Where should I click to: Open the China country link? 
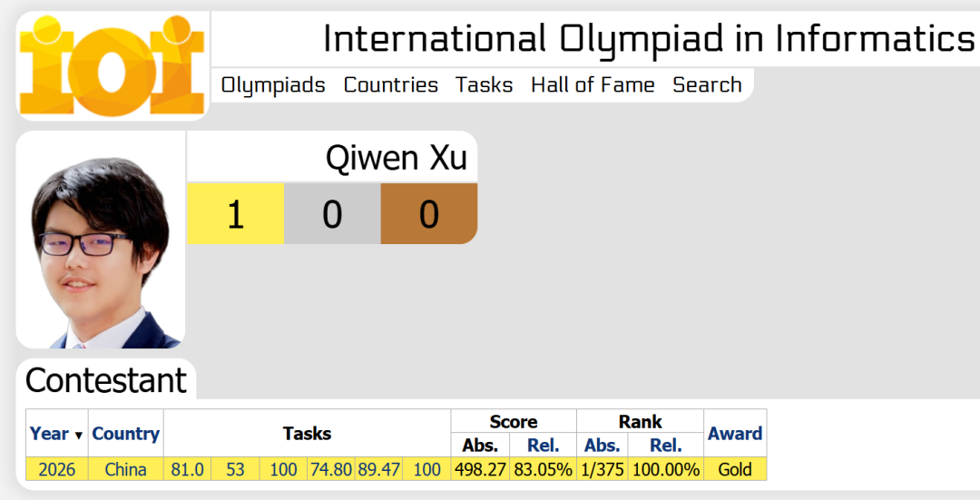pyautogui.click(x=125, y=469)
